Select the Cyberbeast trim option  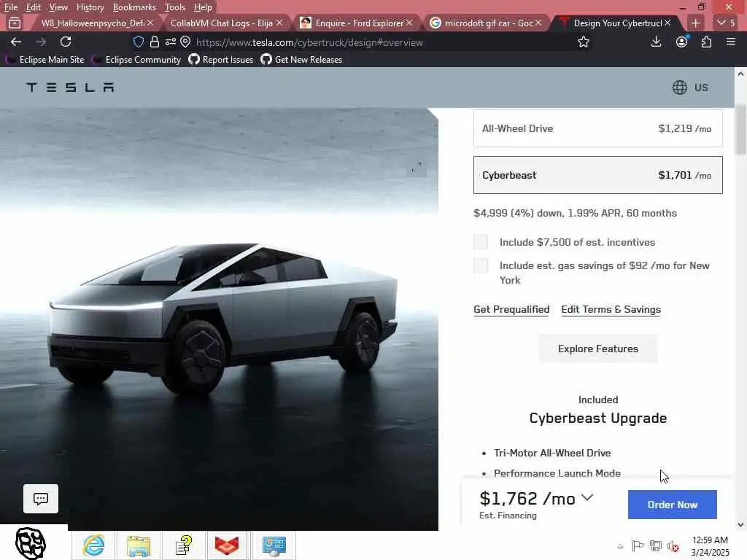click(598, 175)
